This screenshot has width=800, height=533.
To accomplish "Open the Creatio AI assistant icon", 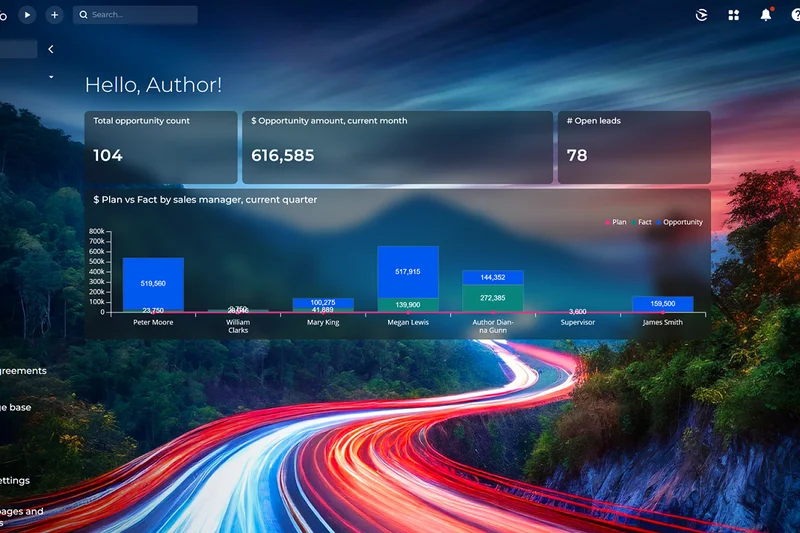I will [702, 15].
